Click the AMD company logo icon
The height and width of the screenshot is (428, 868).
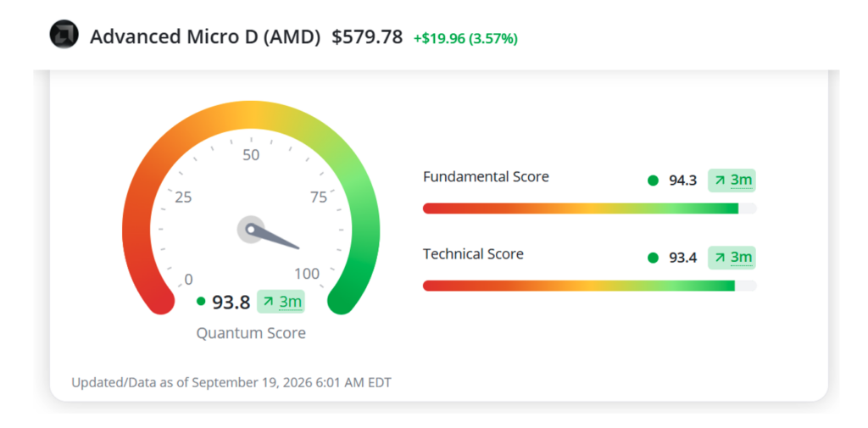click(x=64, y=35)
